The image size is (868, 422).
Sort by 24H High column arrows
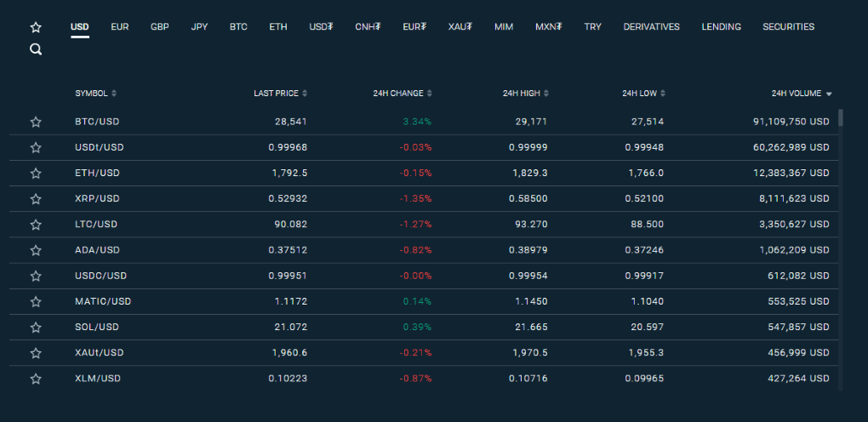pos(545,94)
